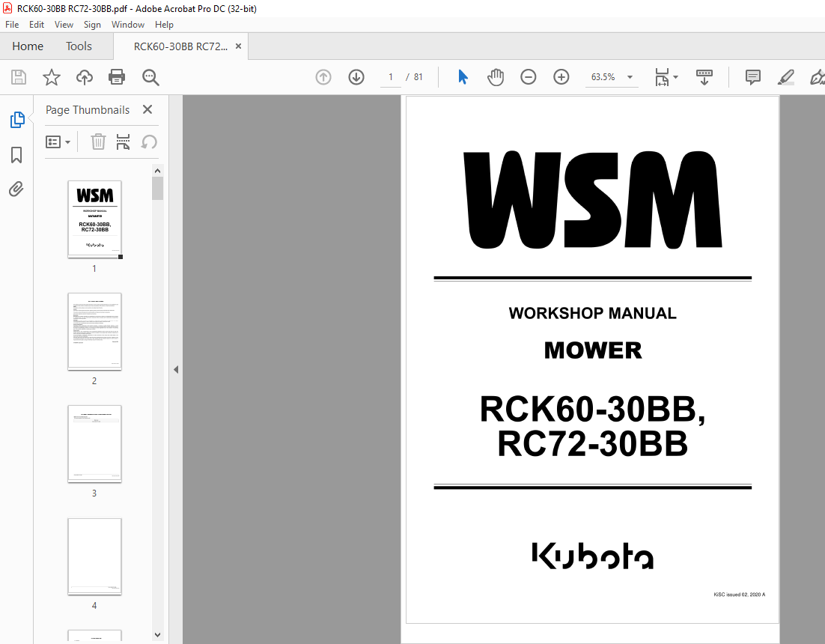Open thumbnail options dropdown menu
The height and width of the screenshot is (644, 825).
58,142
